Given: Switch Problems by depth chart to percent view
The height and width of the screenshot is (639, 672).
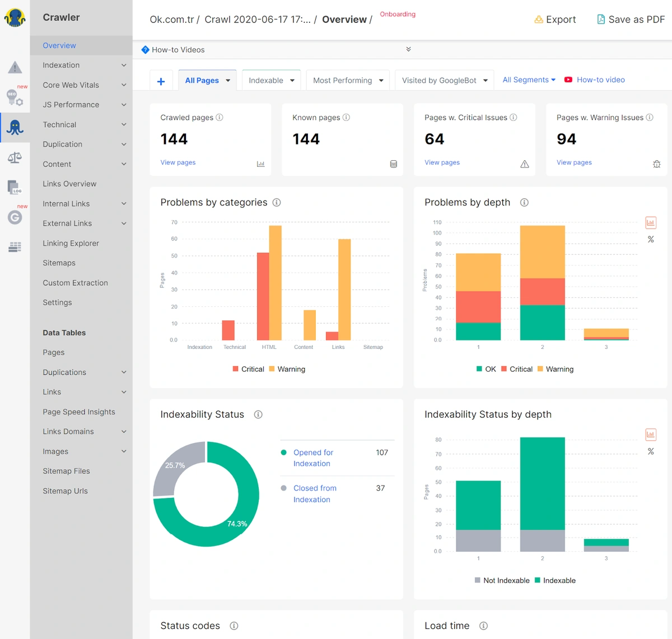Looking at the screenshot, I should pyautogui.click(x=651, y=240).
